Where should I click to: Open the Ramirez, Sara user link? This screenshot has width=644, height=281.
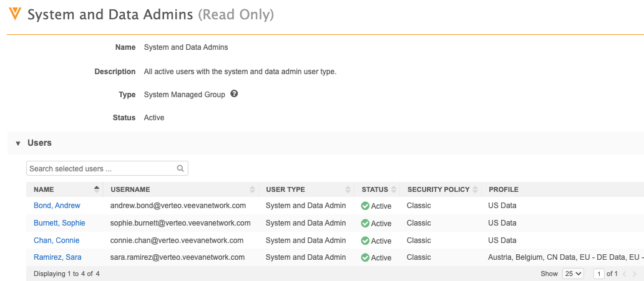point(57,257)
